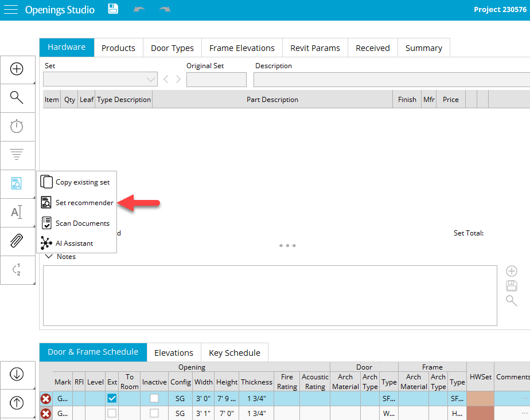This screenshot has height=420, width=530.
Task: Click the Project 230576 title text
Action: click(x=500, y=9)
